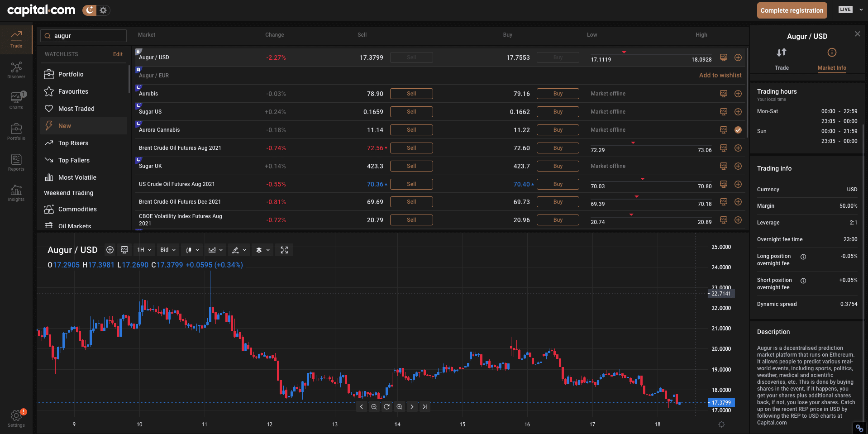Jump the chart to latest candle
The image size is (868, 434).
[x=424, y=407]
